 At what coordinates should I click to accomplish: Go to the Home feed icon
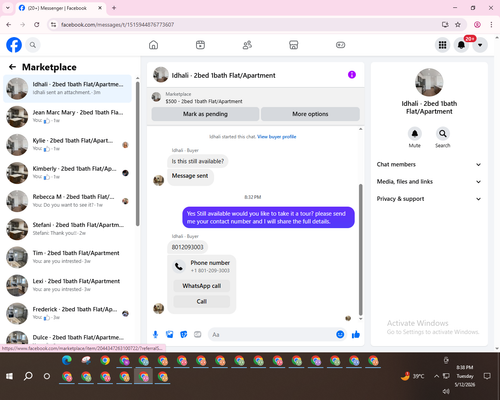coord(153,45)
